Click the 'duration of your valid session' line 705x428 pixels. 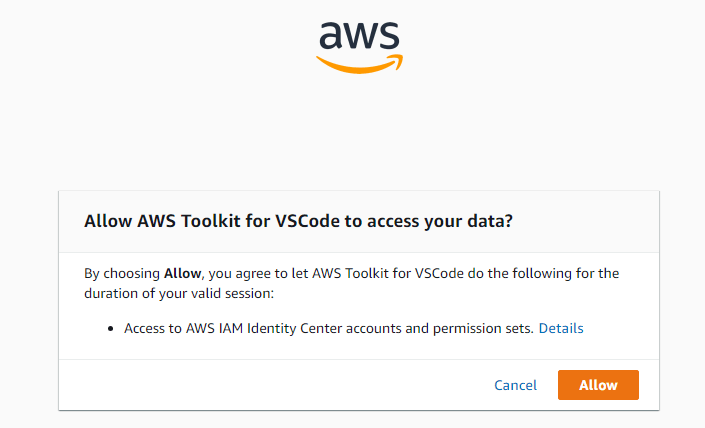click(x=179, y=294)
